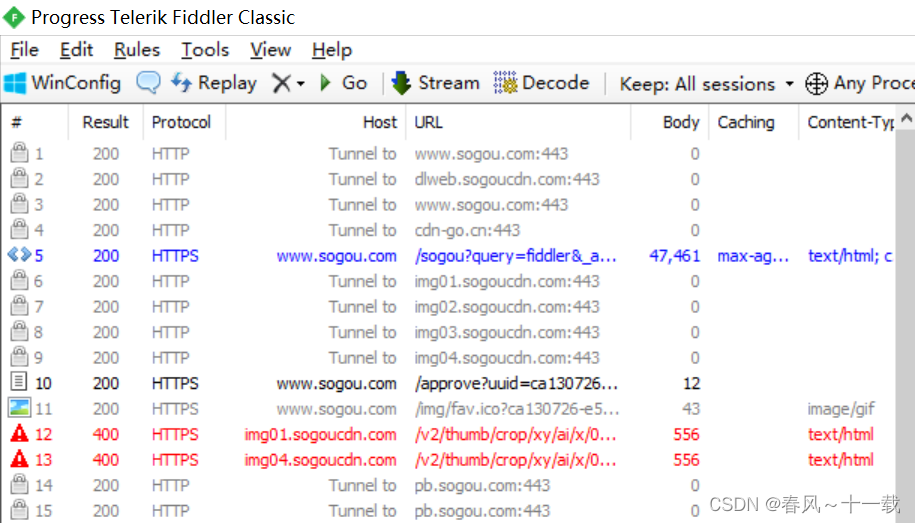Click the img03.sogoucdn.com:443 tunnel URL

(507, 333)
